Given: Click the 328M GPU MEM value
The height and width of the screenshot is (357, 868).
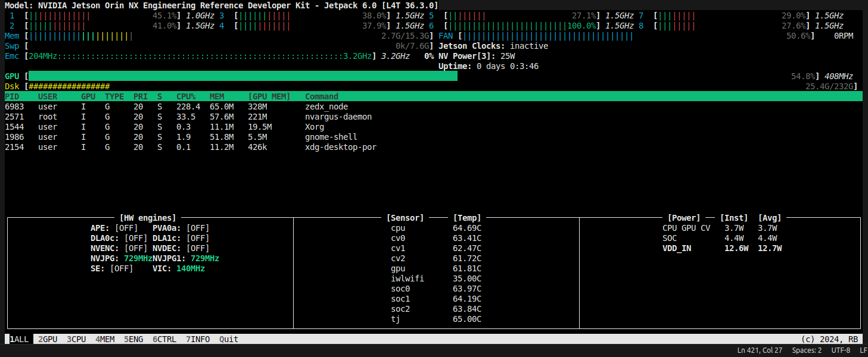Looking at the screenshot, I should [257, 107].
